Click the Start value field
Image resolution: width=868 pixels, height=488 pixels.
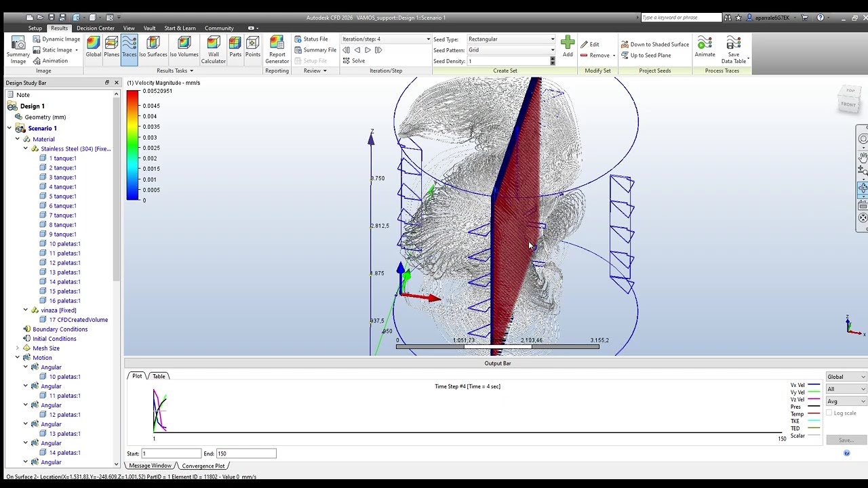[x=171, y=453]
